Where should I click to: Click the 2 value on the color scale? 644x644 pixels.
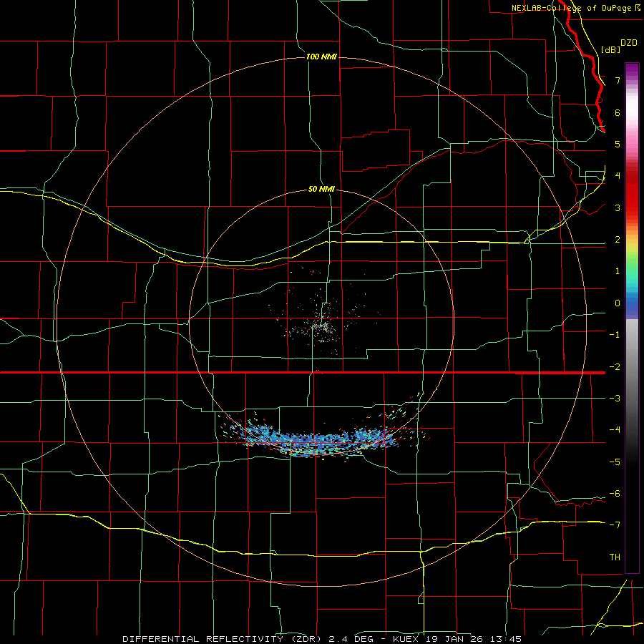(618, 240)
